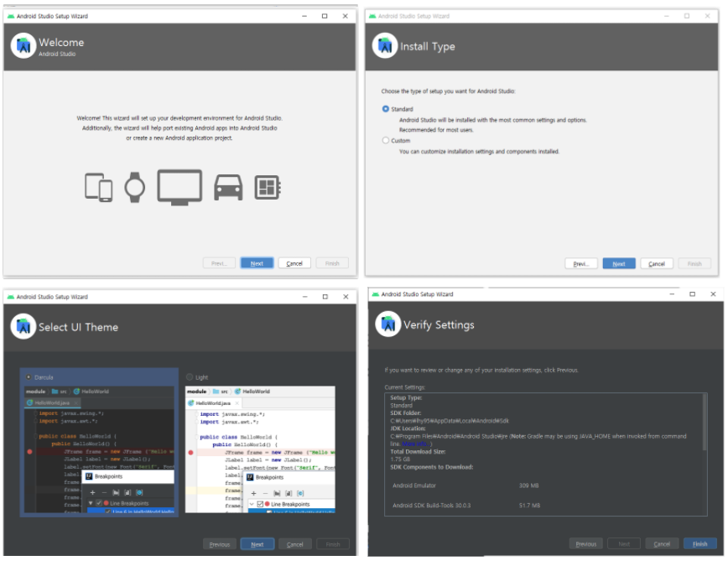
Task: Click the plus icon in Light preview breakpoints
Action: click(253, 493)
